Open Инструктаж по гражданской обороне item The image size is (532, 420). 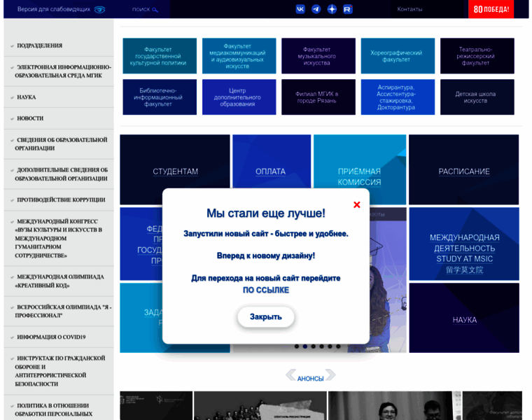[x=59, y=371]
